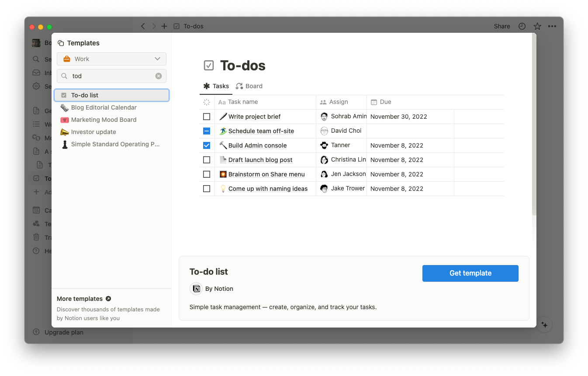Check the Come up with naming ideas checkbox
The height and width of the screenshot is (376, 588).
pyautogui.click(x=207, y=189)
